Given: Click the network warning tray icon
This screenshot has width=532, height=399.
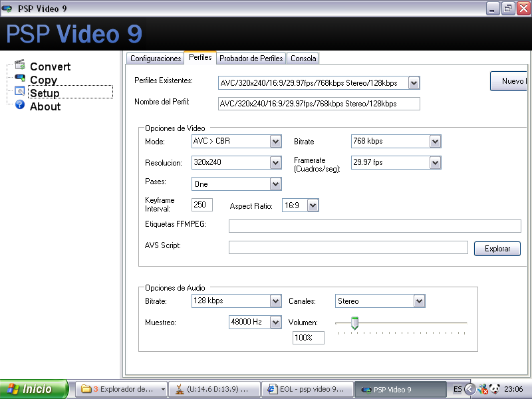Looking at the screenshot, I should pos(483,389).
